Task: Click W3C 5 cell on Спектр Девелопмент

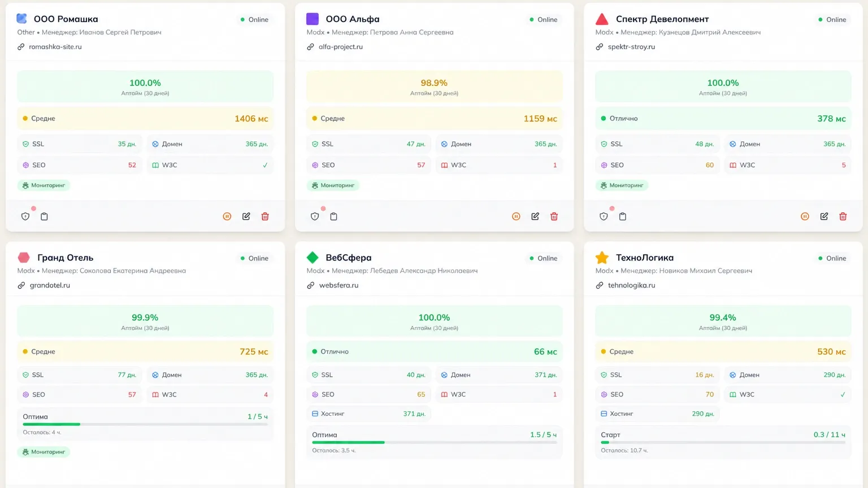Action: (788, 165)
